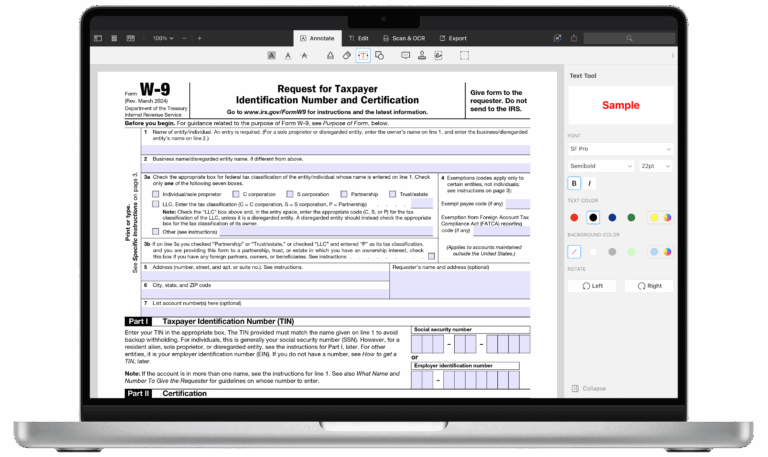The image size is (768, 457).
Task: Rotate text Left
Action: tap(592, 286)
